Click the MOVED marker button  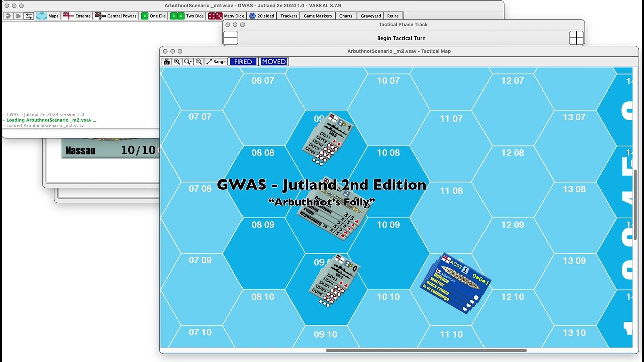tap(274, 62)
